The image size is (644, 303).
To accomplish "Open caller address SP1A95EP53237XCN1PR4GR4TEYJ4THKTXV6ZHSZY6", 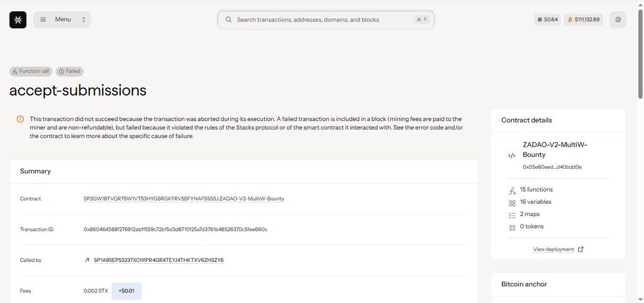I will [x=158, y=260].
